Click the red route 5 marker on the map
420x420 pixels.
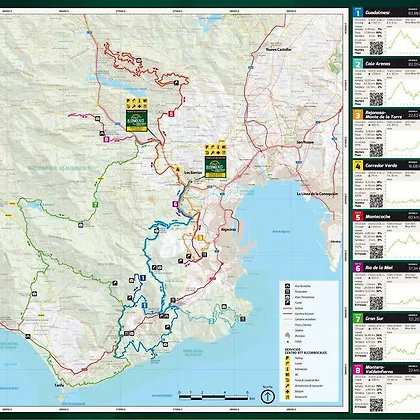(x=171, y=114)
